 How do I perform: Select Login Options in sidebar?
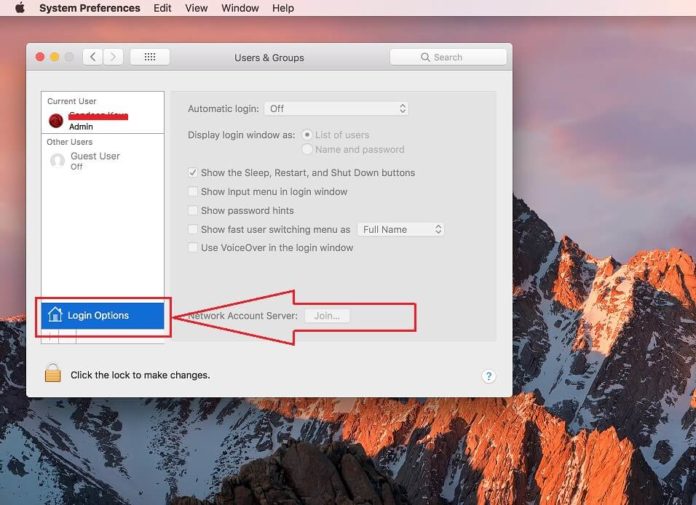tap(103, 316)
